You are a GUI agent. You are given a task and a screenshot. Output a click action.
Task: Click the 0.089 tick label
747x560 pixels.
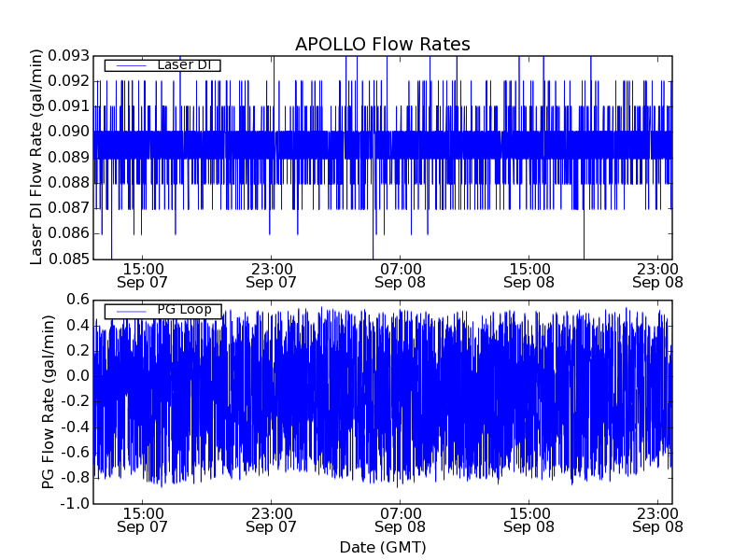click(68, 158)
